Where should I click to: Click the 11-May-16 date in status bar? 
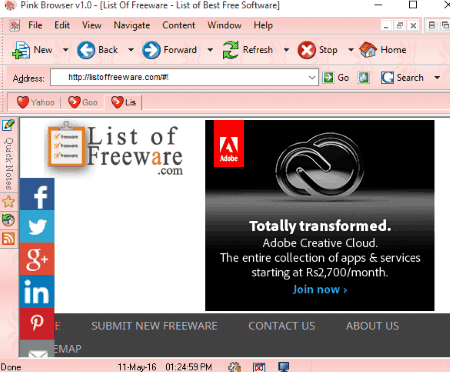pos(137,367)
